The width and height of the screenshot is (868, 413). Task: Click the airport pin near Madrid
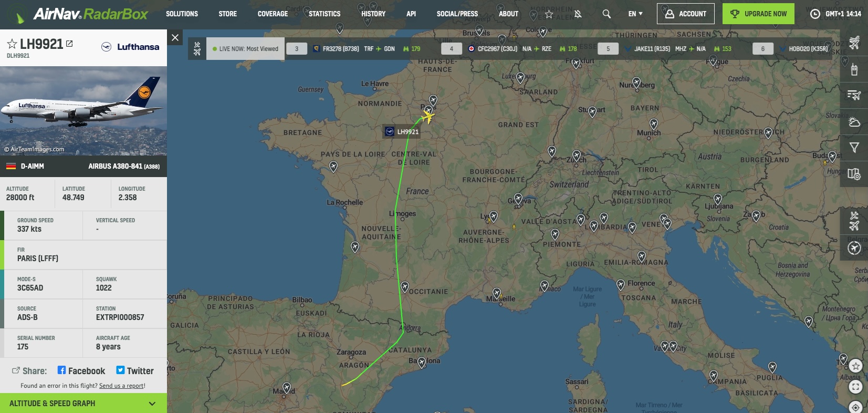pos(286,389)
